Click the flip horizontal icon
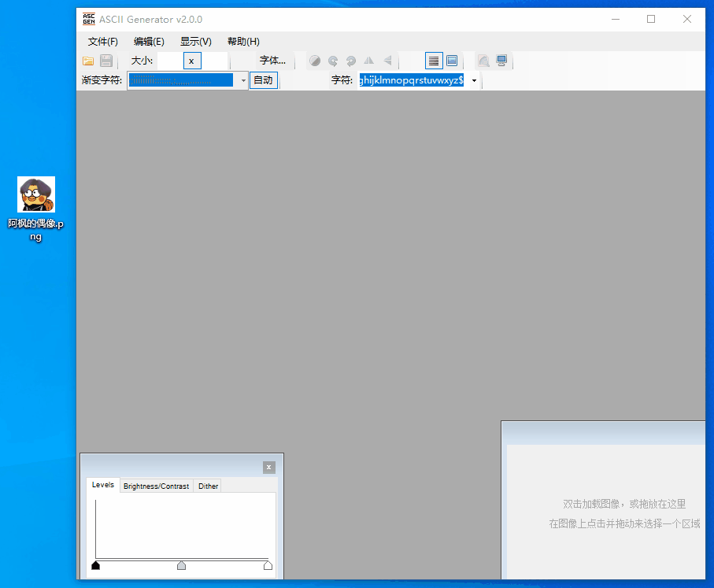 click(x=369, y=61)
